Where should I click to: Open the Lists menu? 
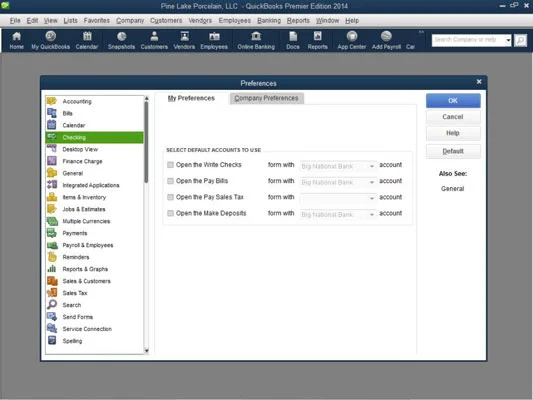pos(70,21)
